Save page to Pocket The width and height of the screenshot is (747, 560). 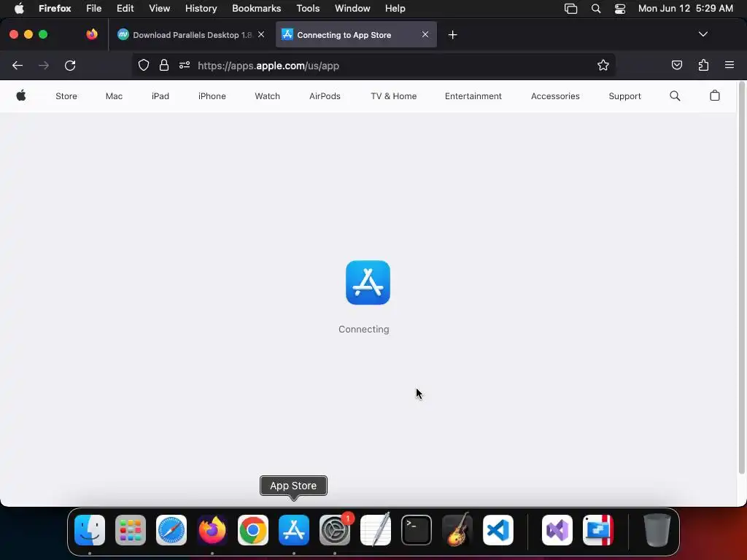(x=676, y=65)
